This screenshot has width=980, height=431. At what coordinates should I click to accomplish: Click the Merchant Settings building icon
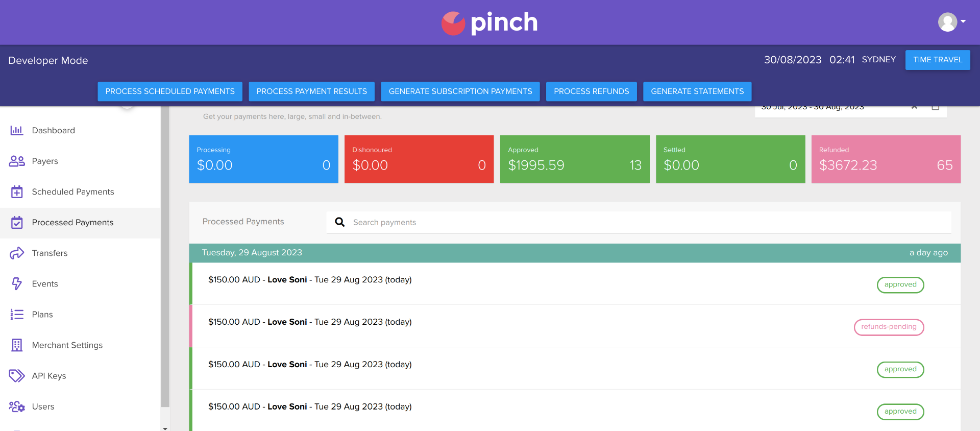17,345
